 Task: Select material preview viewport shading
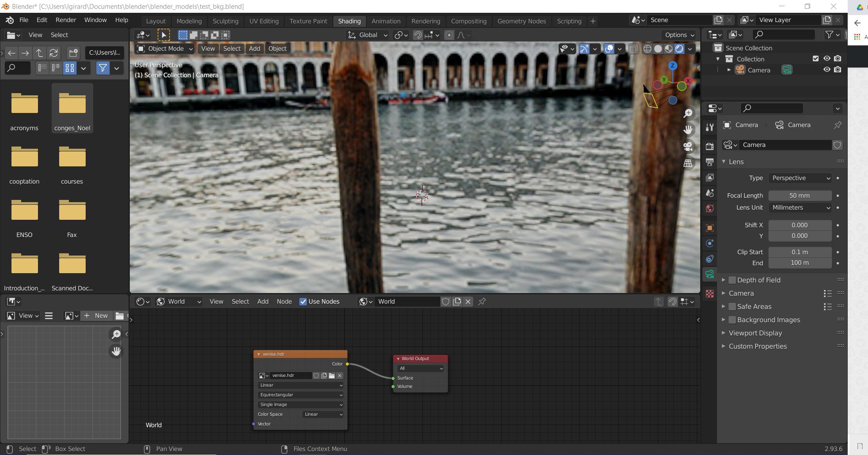(668, 49)
